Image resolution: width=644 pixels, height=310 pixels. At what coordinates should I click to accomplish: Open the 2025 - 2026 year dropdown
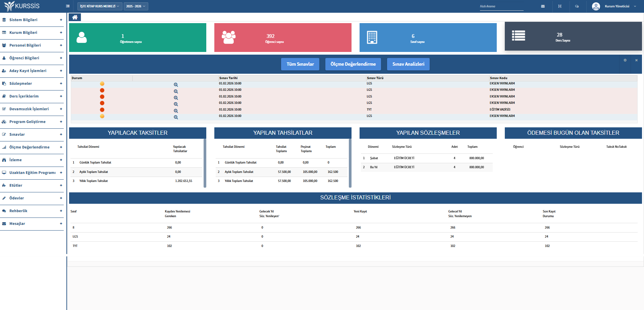click(x=136, y=6)
